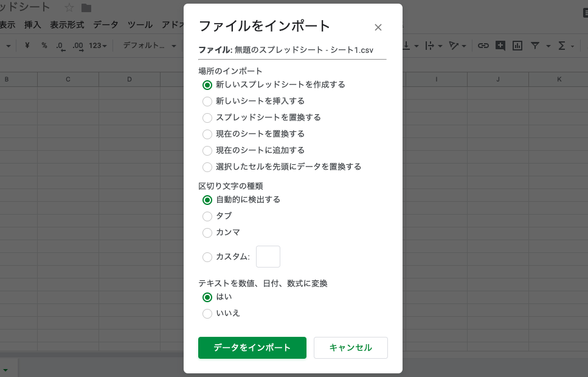
Task: Open the 挿入 menu
Action: [33, 25]
